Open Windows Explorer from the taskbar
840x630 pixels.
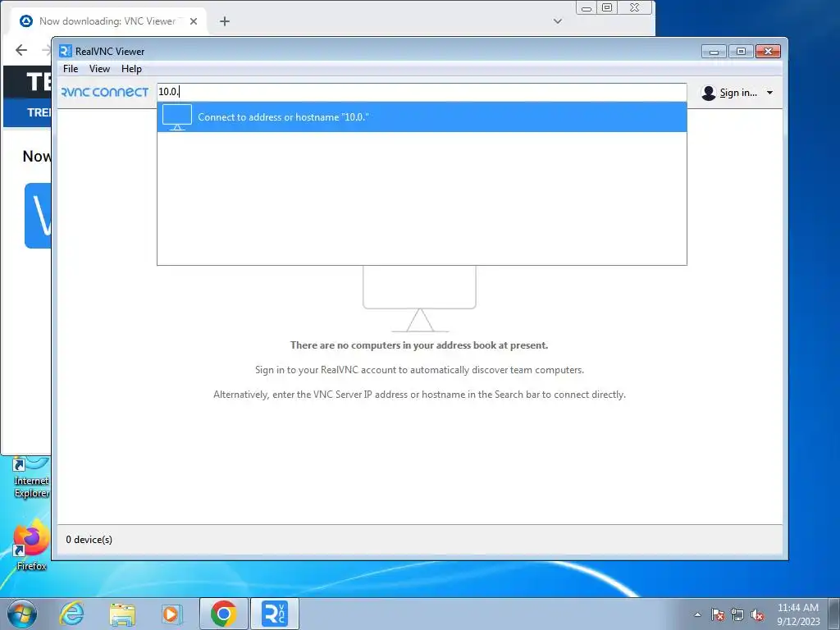[122, 614]
